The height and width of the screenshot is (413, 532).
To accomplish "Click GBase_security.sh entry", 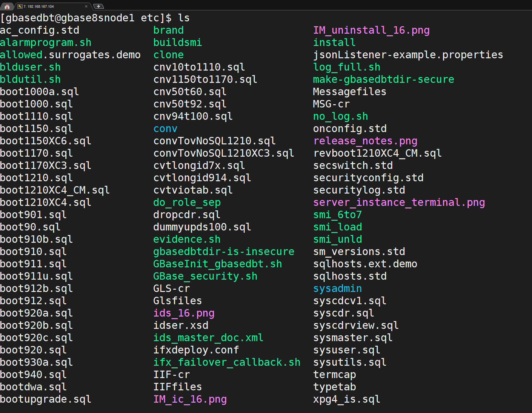I will click(205, 276).
